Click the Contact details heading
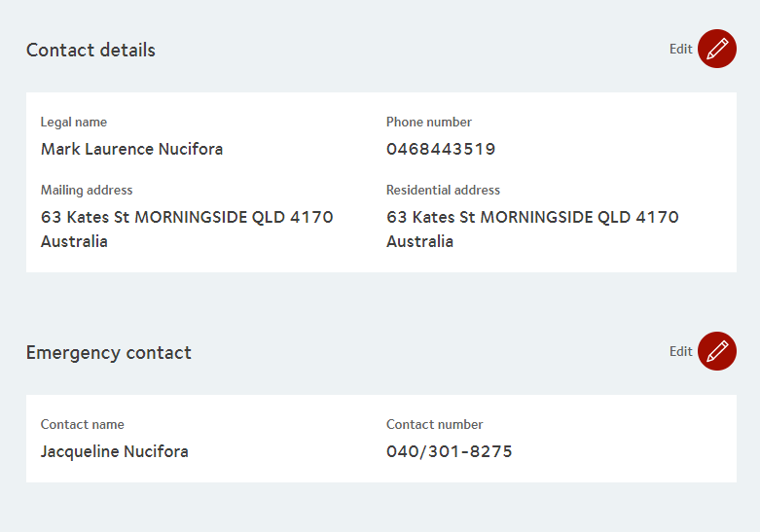The height and width of the screenshot is (532, 760). [90, 51]
